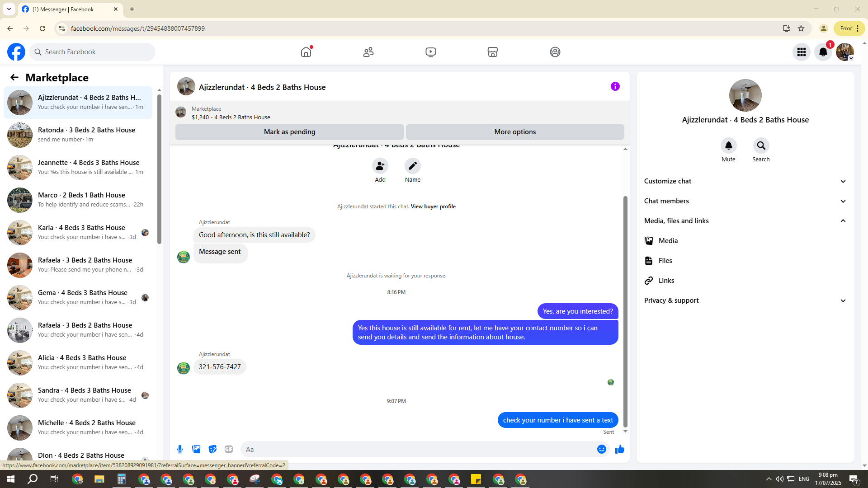This screenshot has width=868, height=488.
Task: Reload the page
Action: pos(42,28)
